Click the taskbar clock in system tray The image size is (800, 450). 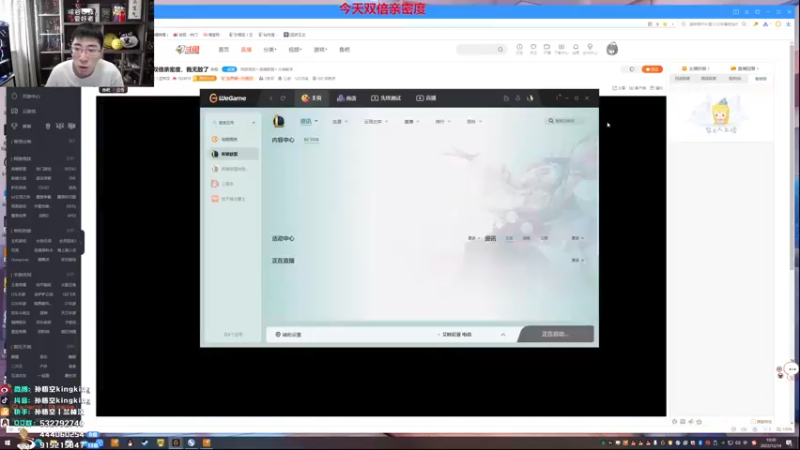771,442
